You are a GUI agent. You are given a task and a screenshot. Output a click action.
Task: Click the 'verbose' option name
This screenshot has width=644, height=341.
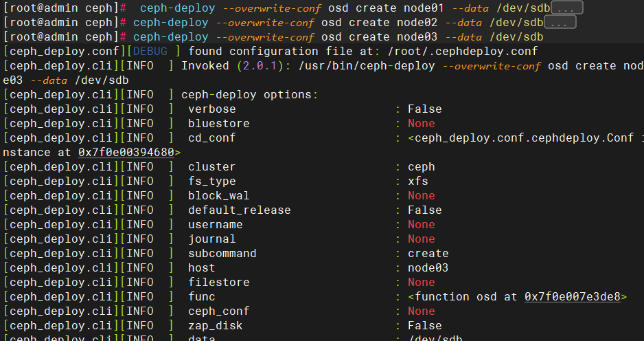[x=212, y=109]
